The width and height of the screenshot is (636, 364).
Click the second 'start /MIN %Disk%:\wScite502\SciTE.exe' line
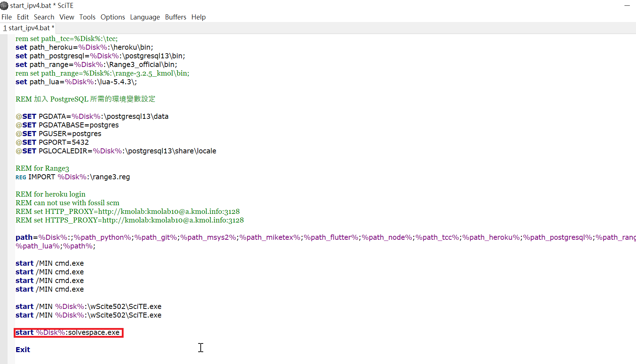88,315
